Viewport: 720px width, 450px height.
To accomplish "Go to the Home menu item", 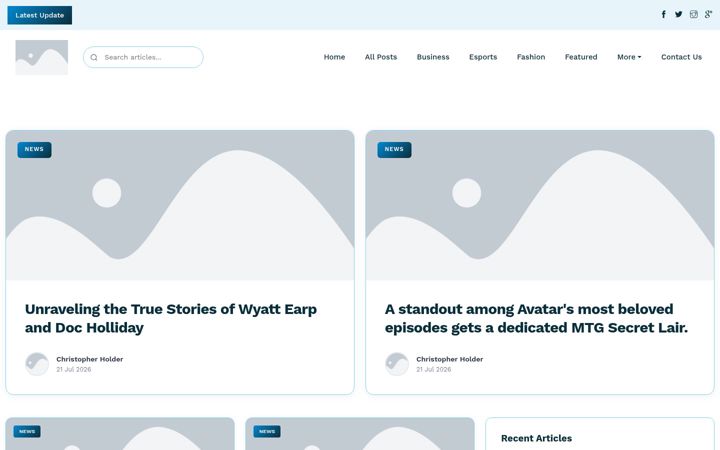I will pos(334,57).
